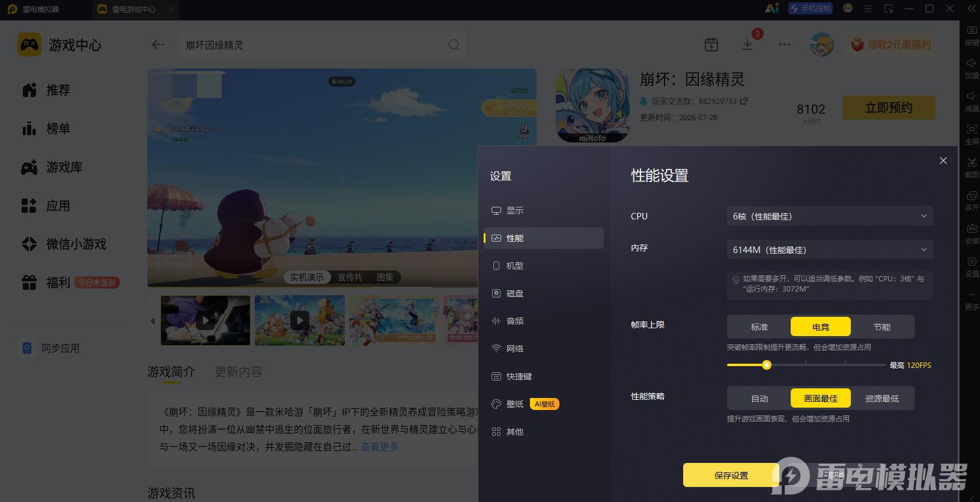Open 按键 key mapping in right toolbar

coord(972,35)
